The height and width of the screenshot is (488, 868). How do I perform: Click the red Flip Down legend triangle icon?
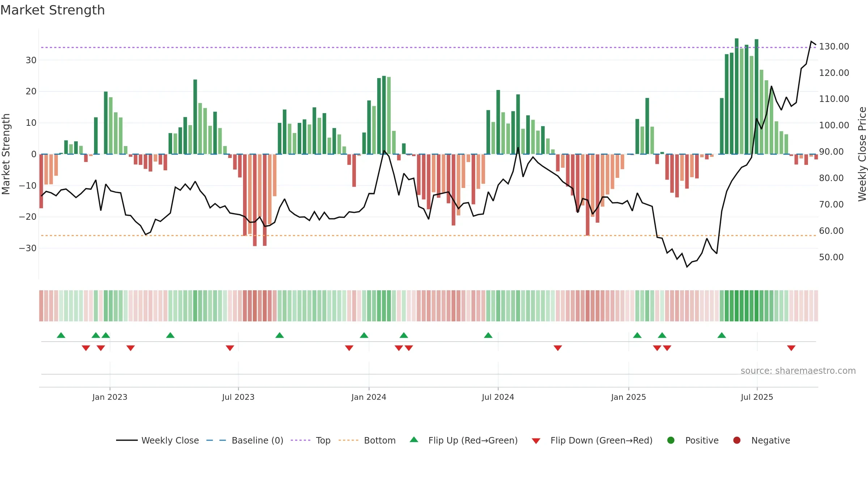pyautogui.click(x=536, y=441)
